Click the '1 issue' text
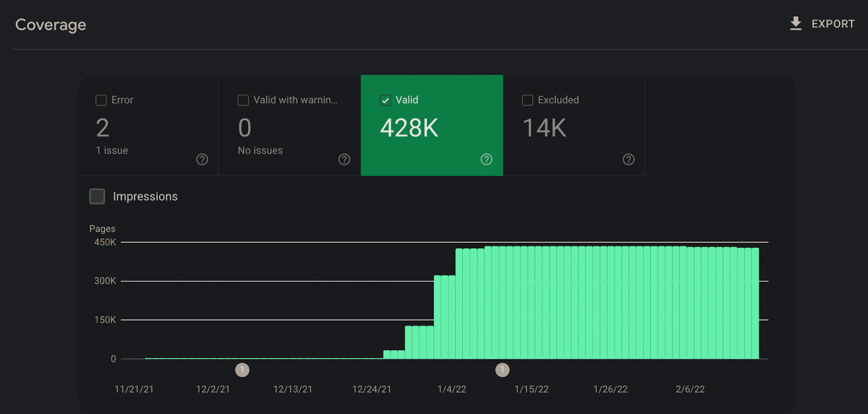 pyautogui.click(x=112, y=151)
